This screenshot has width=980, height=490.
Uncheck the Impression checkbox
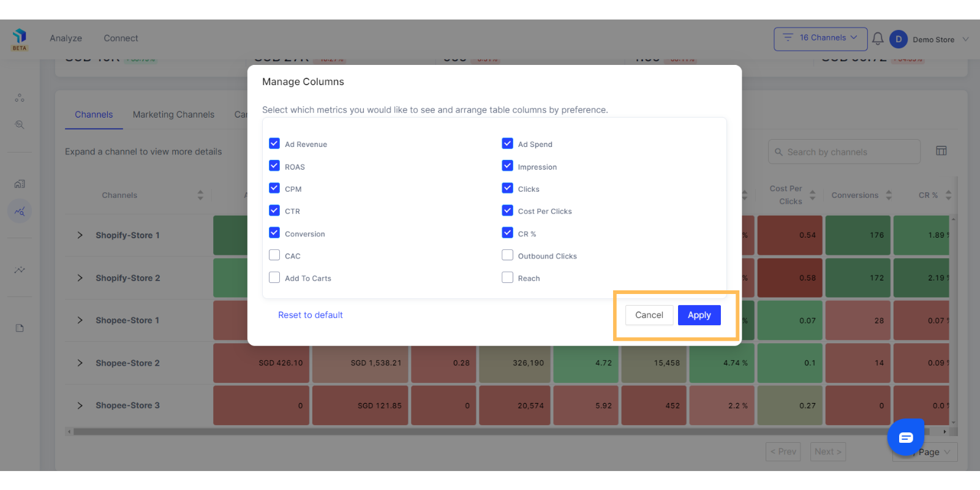pos(508,166)
